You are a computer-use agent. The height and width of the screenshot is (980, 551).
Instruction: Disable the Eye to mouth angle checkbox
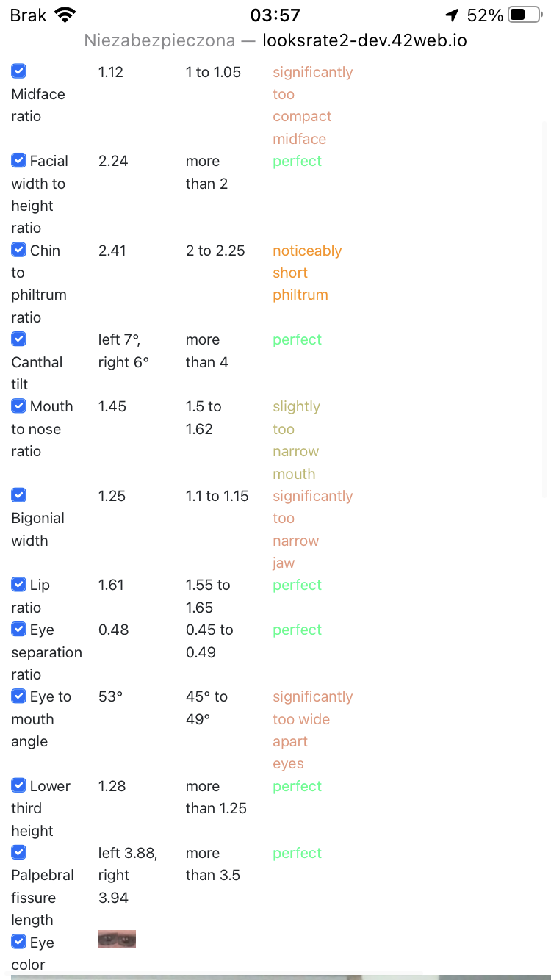[19, 696]
